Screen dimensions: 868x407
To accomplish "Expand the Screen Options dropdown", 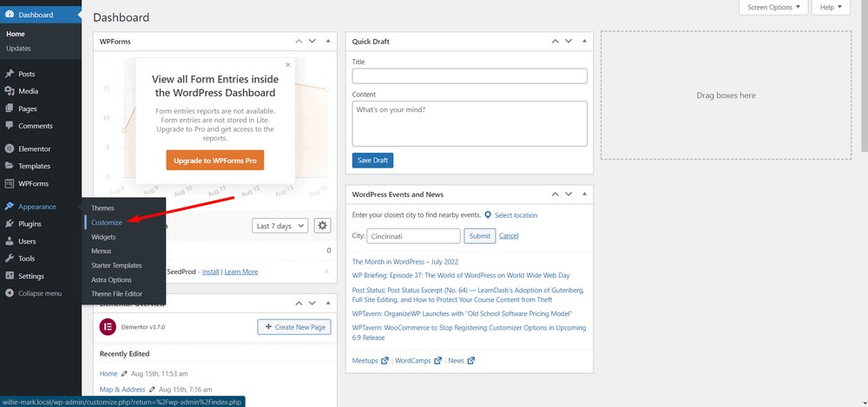I will 773,7.
